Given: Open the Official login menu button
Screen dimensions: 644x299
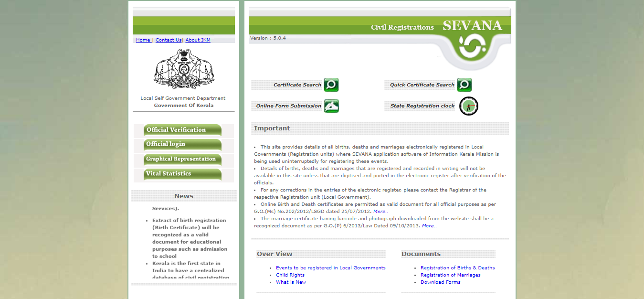Looking at the screenshot, I should coord(182,144).
